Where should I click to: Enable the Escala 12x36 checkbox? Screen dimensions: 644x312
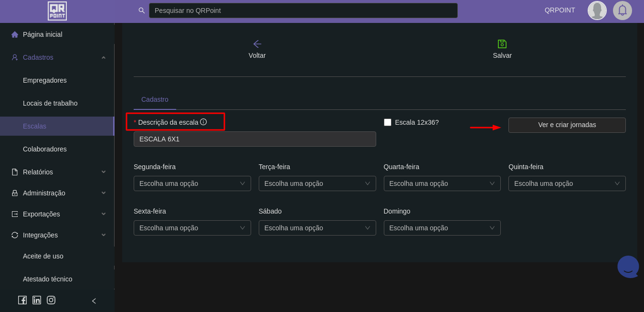388,122
